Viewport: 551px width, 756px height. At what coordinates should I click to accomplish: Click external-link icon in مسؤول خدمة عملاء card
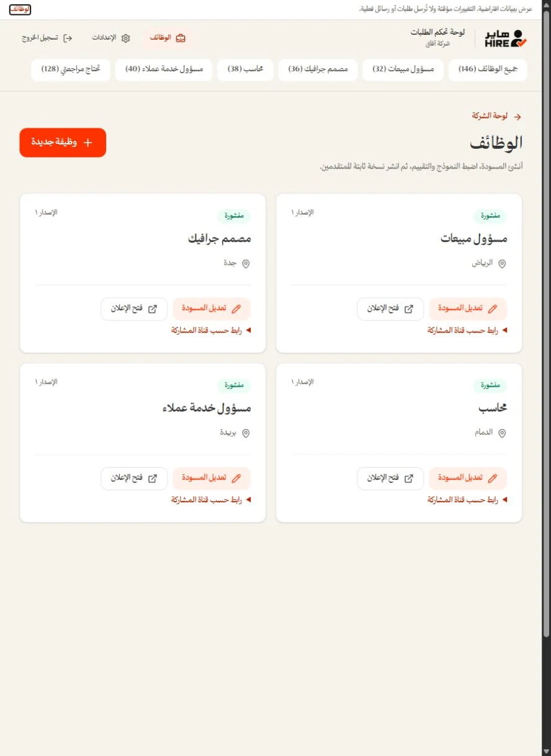click(153, 478)
